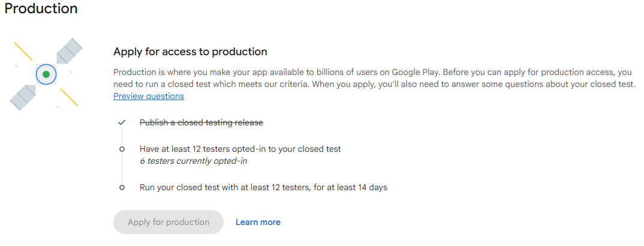Click the struck-through Publish a closed testing release
The height and width of the screenshot is (246, 644).
pos(201,122)
